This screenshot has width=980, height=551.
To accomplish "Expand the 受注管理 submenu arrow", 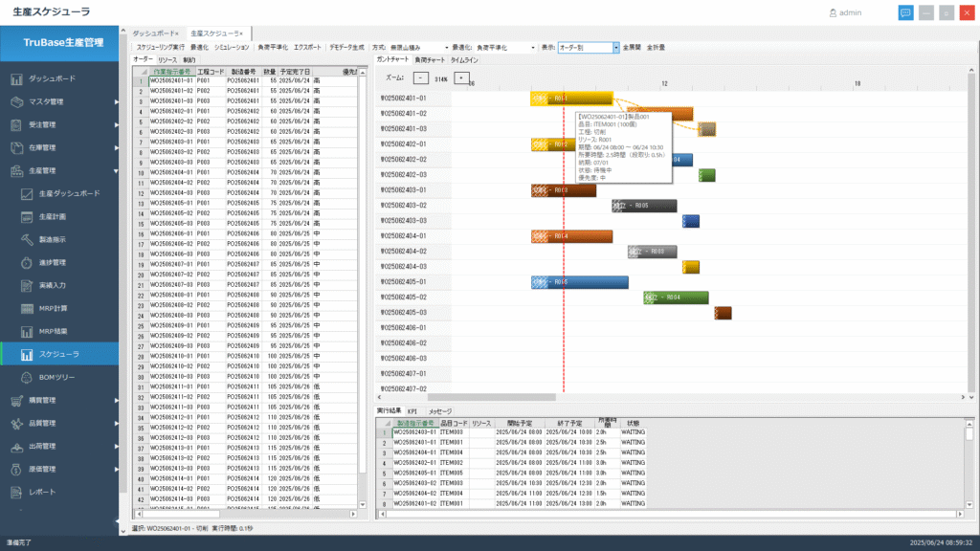I will point(116,125).
